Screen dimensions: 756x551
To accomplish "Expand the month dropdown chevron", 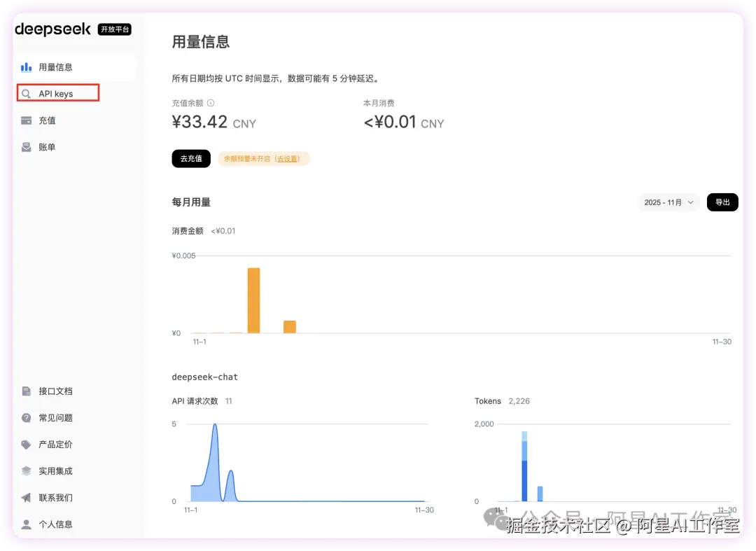I will [x=690, y=202].
